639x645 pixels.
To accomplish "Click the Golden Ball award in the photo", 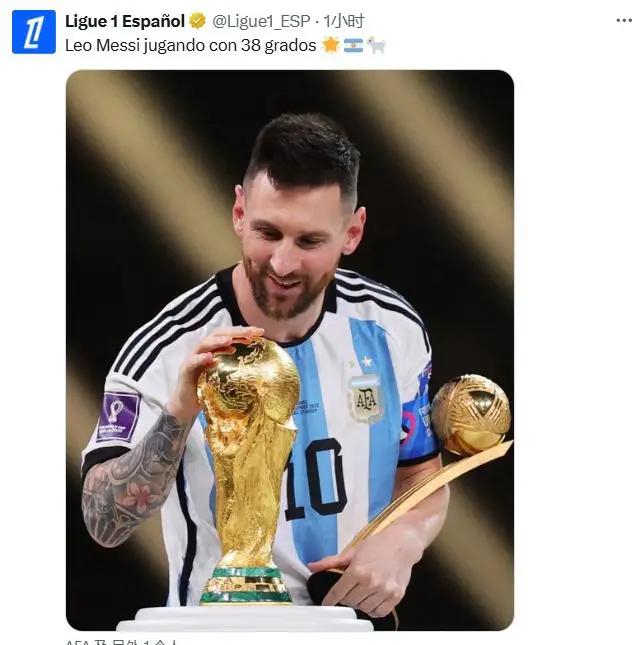I will [471, 415].
